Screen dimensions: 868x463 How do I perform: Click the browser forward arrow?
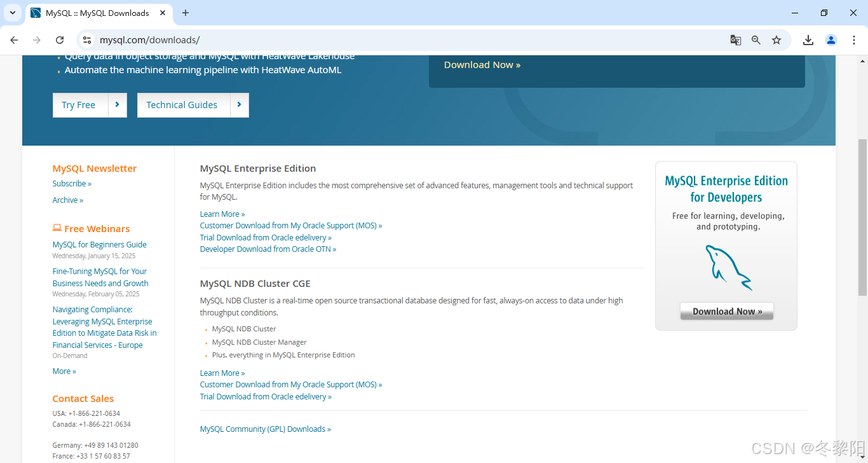[37, 40]
